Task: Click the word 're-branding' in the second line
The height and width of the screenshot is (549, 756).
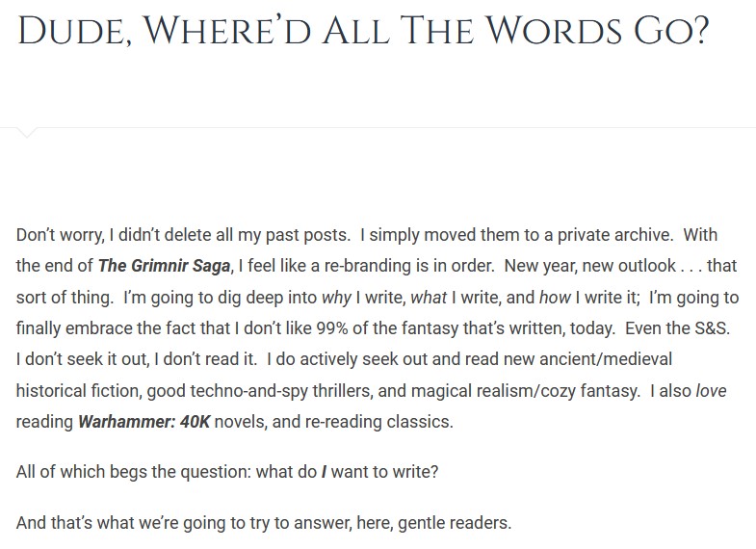Action: point(366,266)
